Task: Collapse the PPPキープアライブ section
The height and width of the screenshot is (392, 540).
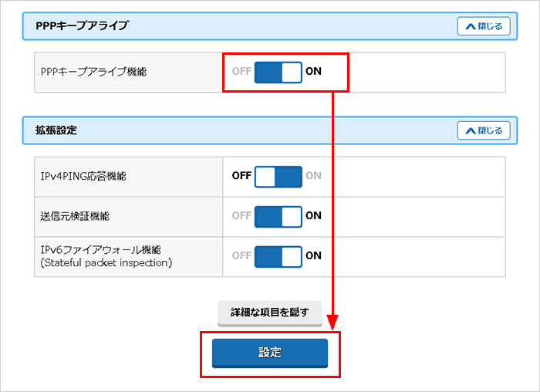Action: [484, 26]
